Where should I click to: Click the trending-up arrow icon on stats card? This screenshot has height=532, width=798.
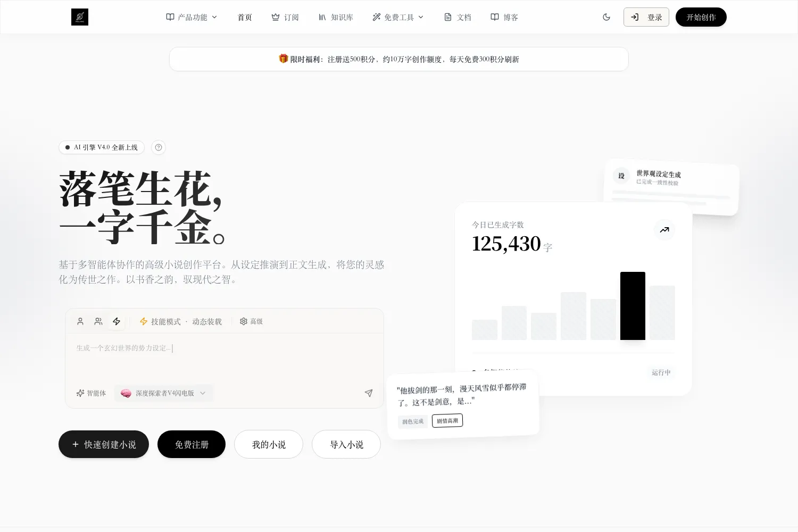[x=664, y=230]
